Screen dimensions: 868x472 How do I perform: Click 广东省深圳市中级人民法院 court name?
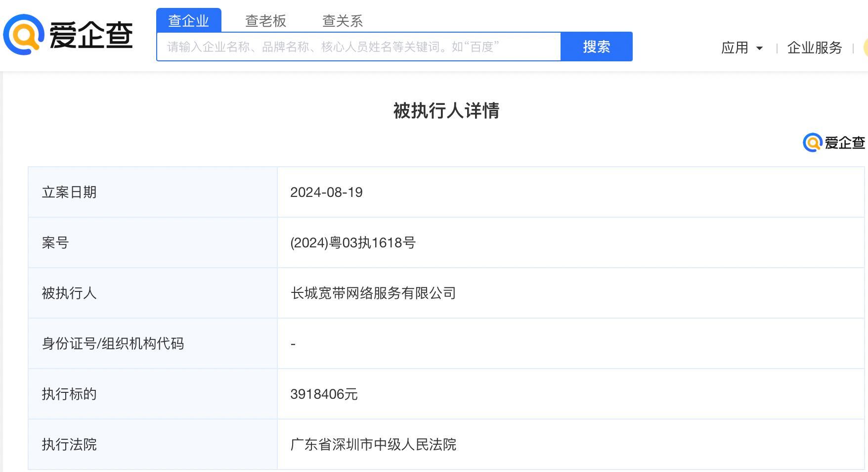click(373, 444)
